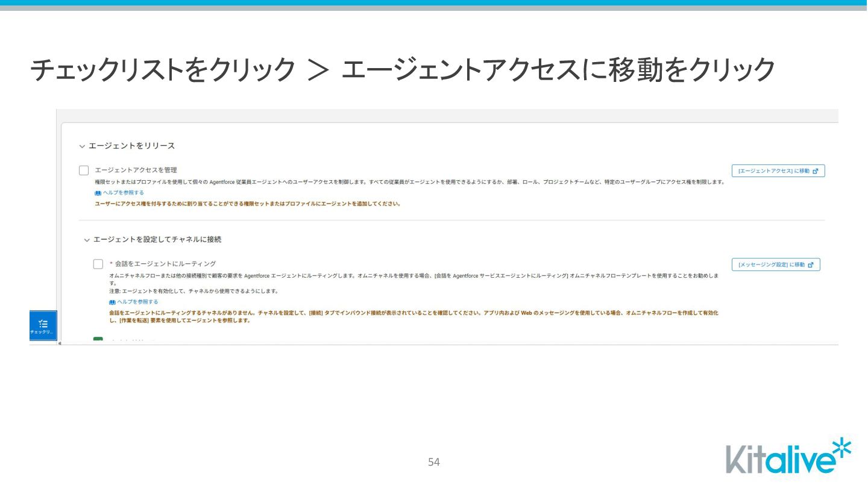Collapse the エージェントをリリース section
Screen dimensions: 868x488
tap(82, 146)
